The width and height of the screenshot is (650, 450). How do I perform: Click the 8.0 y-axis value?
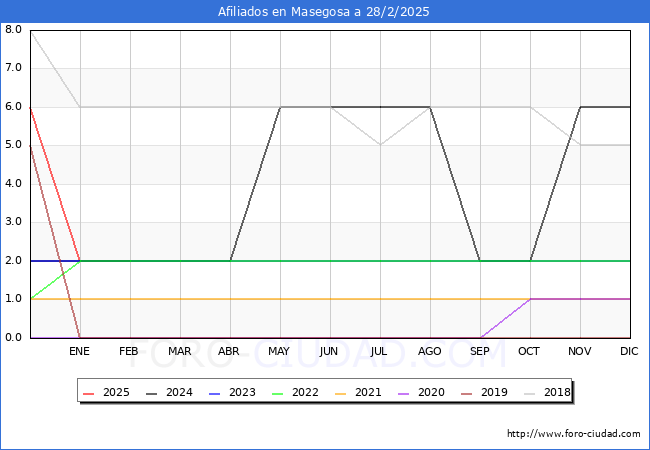coord(13,29)
